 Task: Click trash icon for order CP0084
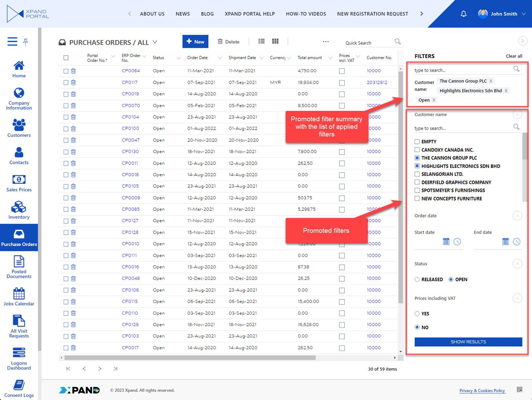[73, 71]
